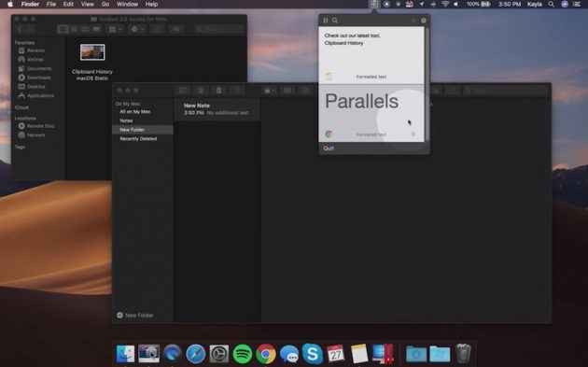
Task: Open the Go menu
Action: pos(105,4)
